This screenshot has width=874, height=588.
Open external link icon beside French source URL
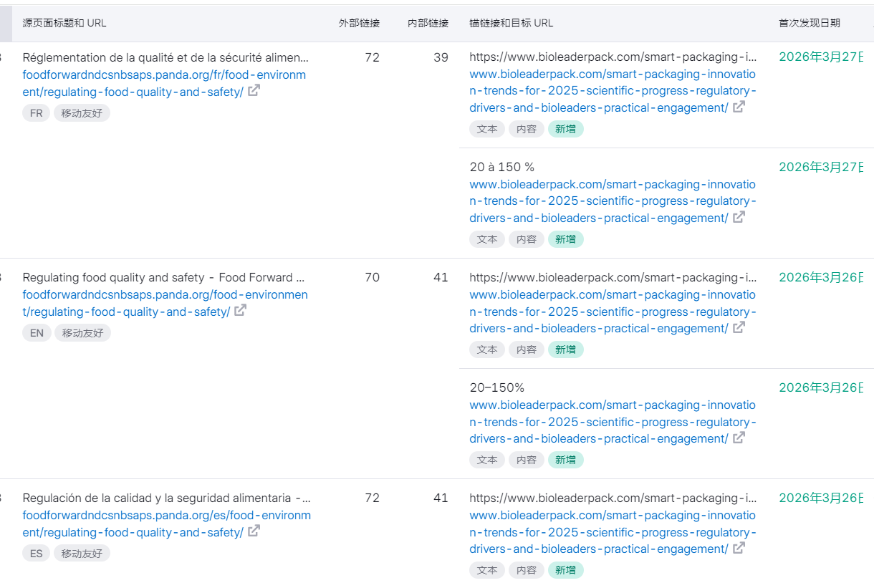[254, 91]
